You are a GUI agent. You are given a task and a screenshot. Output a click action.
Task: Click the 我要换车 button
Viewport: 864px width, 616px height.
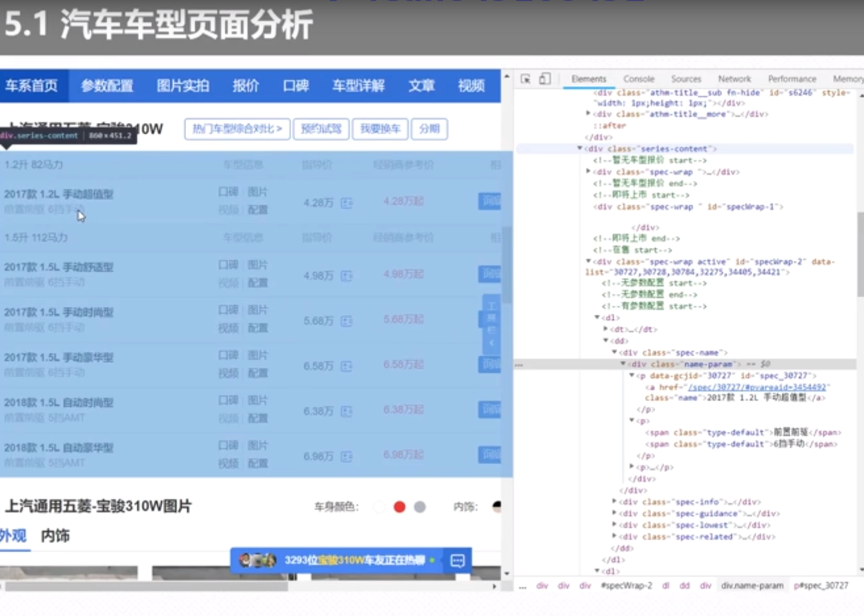point(380,129)
